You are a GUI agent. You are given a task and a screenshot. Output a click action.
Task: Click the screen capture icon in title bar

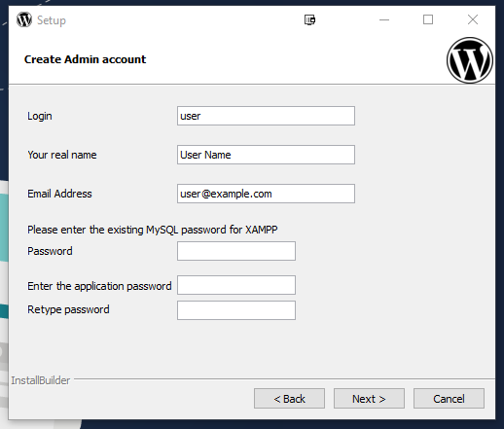pyautogui.click(x=309, y=19)
